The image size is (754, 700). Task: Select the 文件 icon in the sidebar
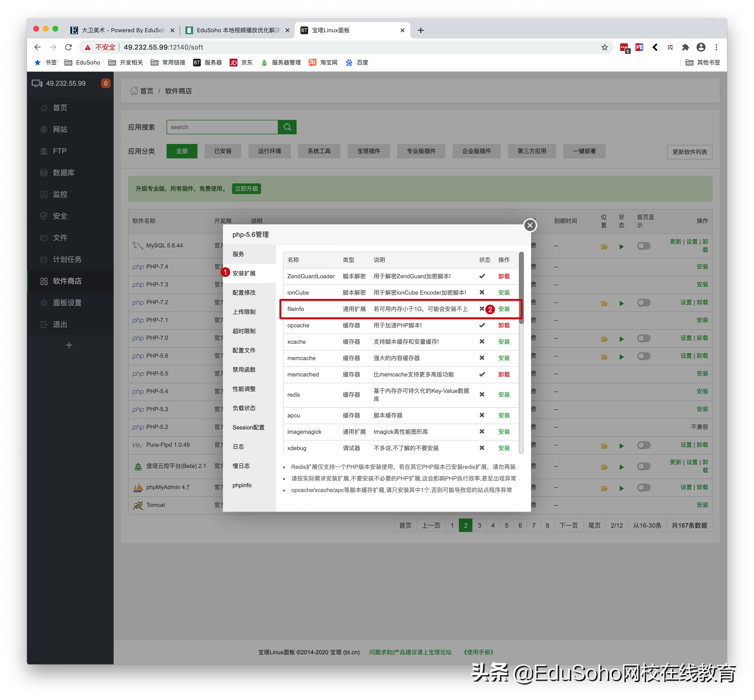(x=44, y=238)
